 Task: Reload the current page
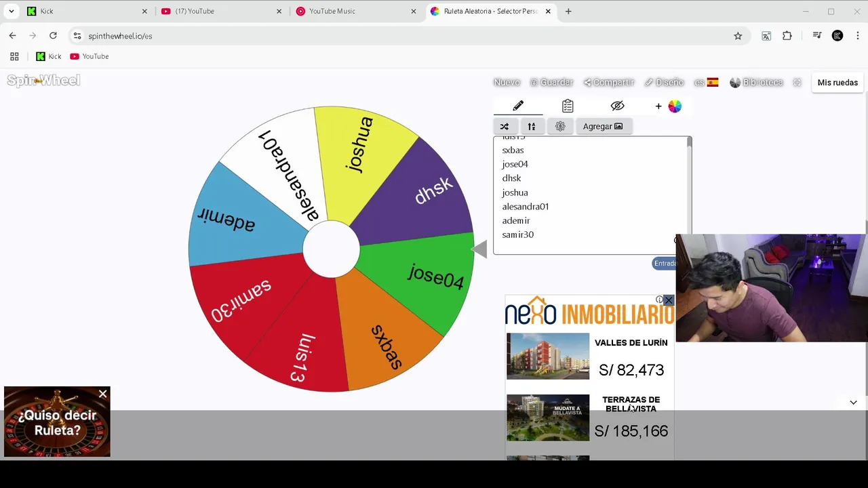(x=53, y=36)
